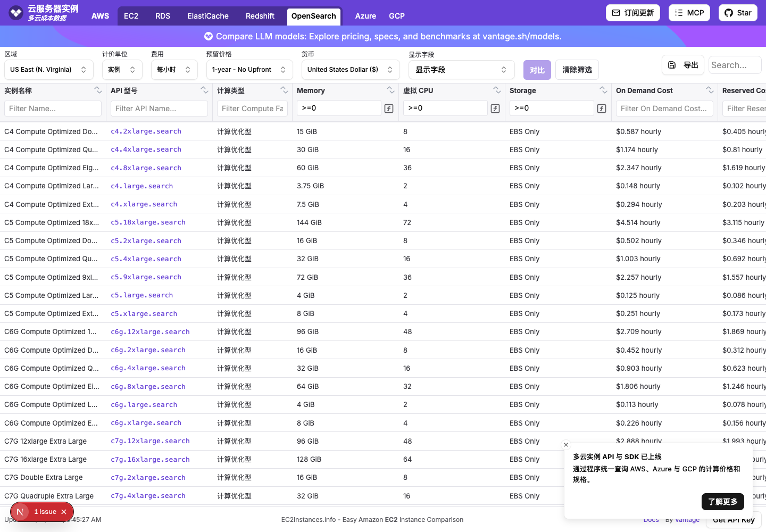Image resolution: width=766 pixels, height=532 pixels.
Task: Click vCPU filter function icon
Action: [x=495, y=109]
